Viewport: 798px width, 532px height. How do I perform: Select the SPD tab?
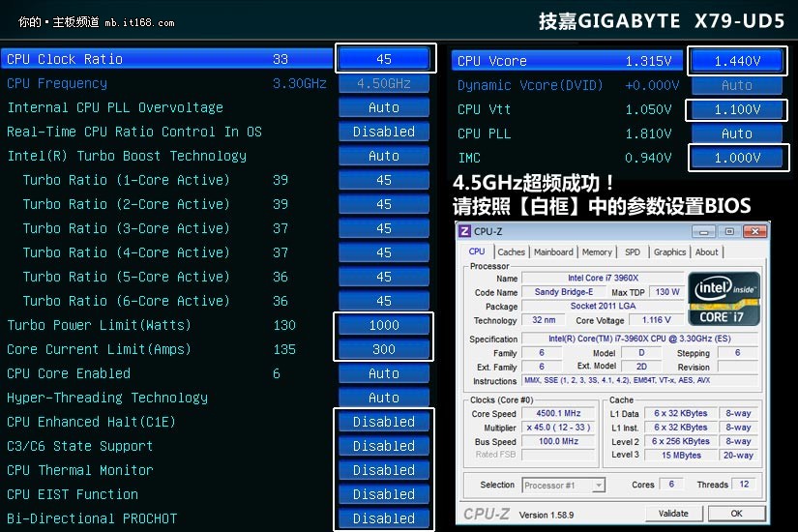pyautogui.click(x=632, y=251)
